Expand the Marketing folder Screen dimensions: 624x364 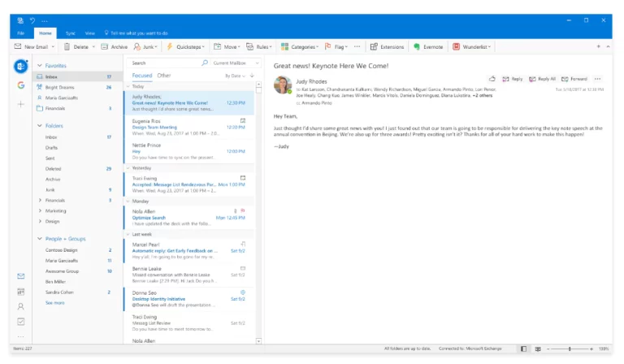point(40,210)
